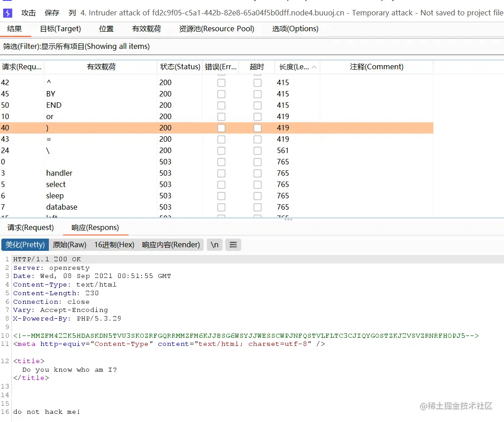Open the 列 (Columns) menu

coord(72,13)
